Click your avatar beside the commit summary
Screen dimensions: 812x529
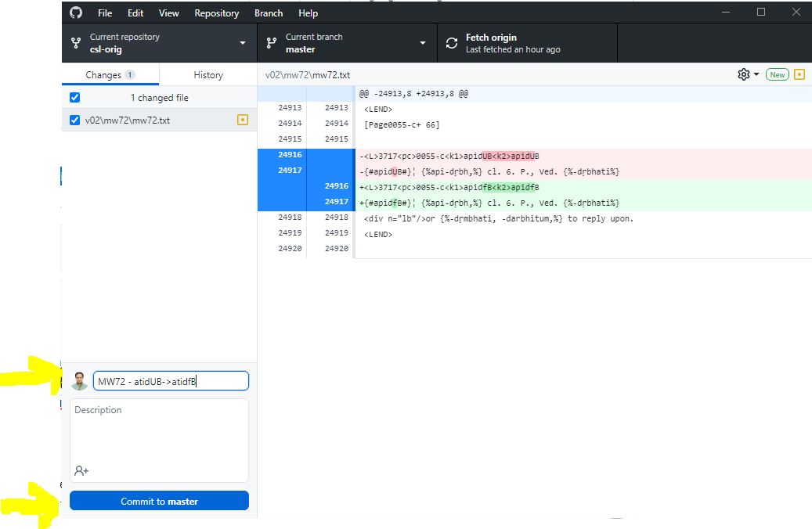click(79, 380)
